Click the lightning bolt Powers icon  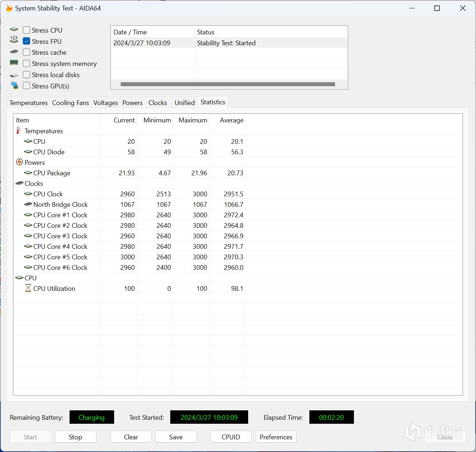tap(20, 162)
